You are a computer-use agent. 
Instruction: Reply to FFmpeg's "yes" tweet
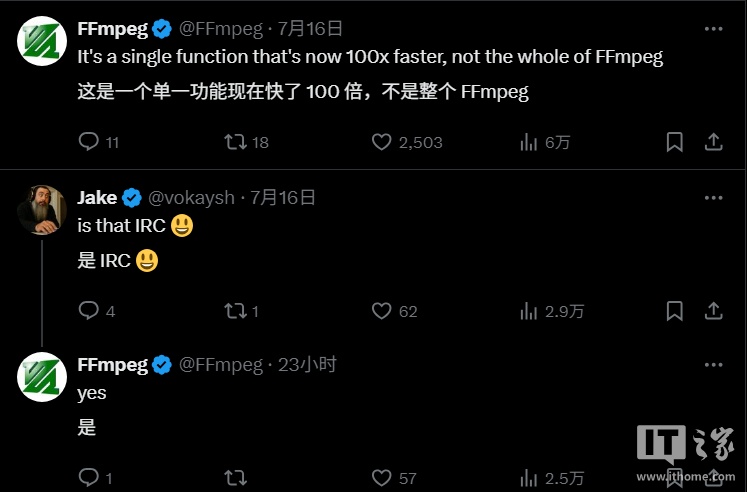88,478
